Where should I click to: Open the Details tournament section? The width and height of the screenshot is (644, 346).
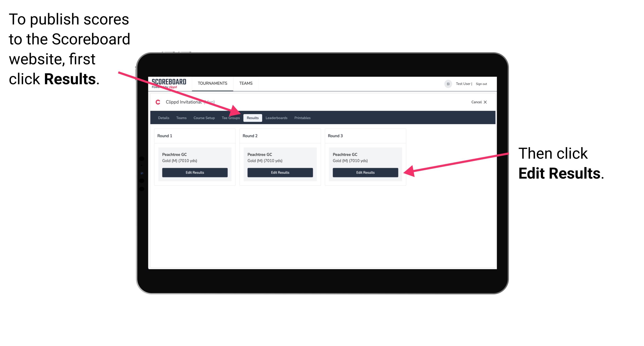(x=164, y=118)
